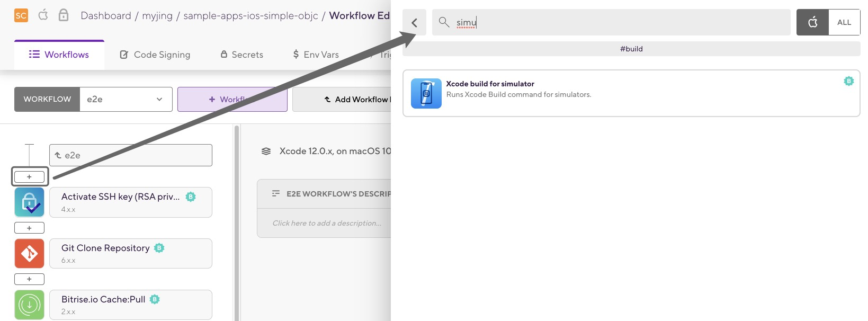The width and height of the screenshot is (868, 321).
Task: Click the orange SC account avatar
Action: [x=21, y=15]
